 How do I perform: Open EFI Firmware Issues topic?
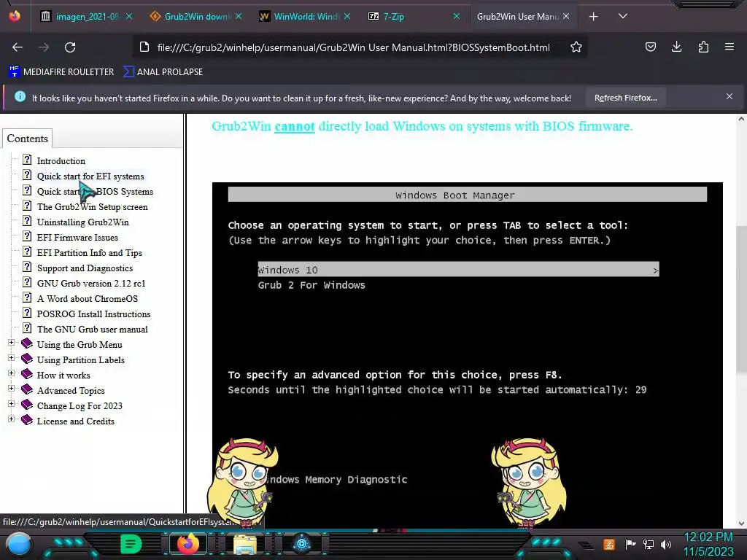[77, 237]
